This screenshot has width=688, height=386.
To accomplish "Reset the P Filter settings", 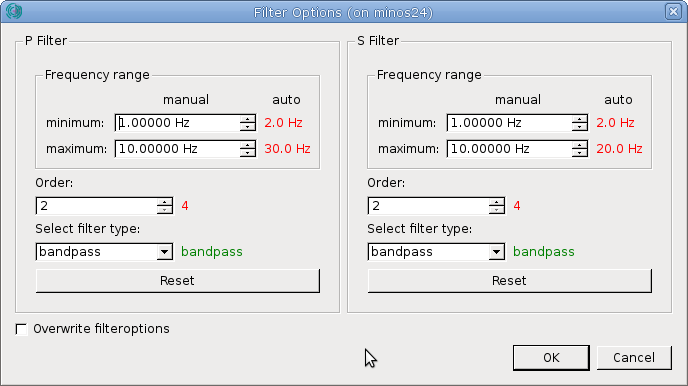I will pos(177,281).
